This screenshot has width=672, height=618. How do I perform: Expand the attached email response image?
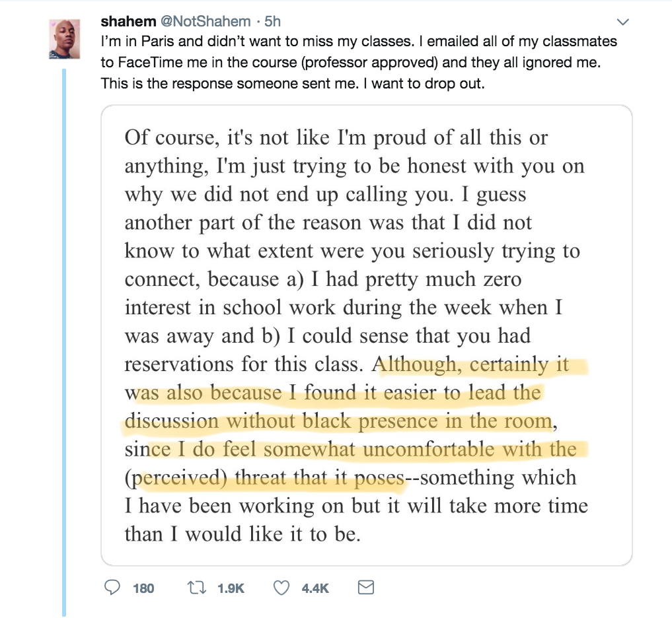(367, 335)
